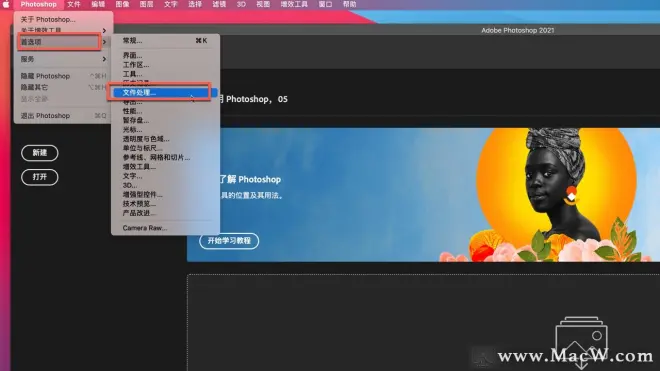The width and height of the screenshot is (660, 371).
Task: Select 性能... in preferences submenu
Action: (x=165, y=111)
